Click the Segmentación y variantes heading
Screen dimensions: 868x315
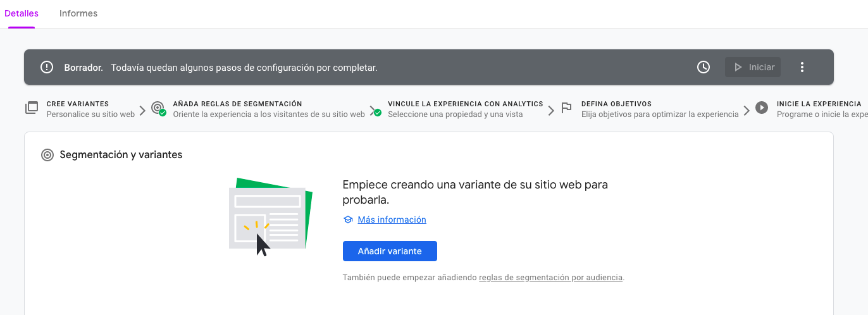click(x=121, y=154)
